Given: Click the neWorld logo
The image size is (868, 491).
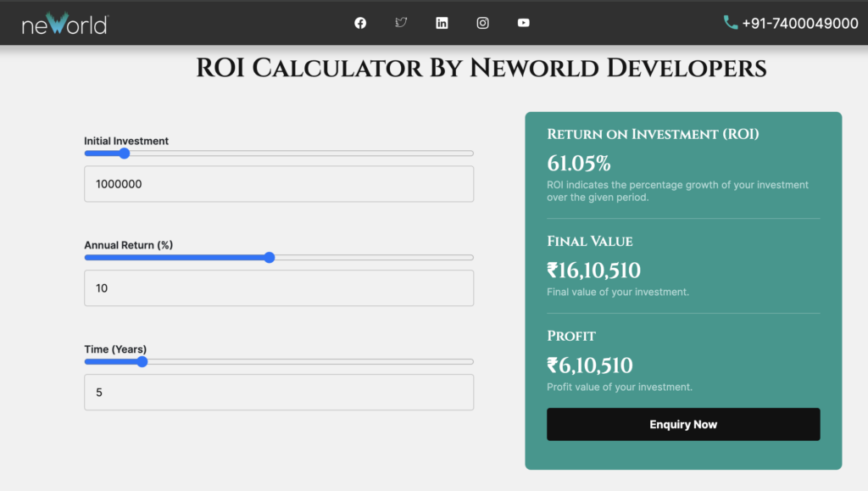Looking at the screenshot, I should click(64, 23).
